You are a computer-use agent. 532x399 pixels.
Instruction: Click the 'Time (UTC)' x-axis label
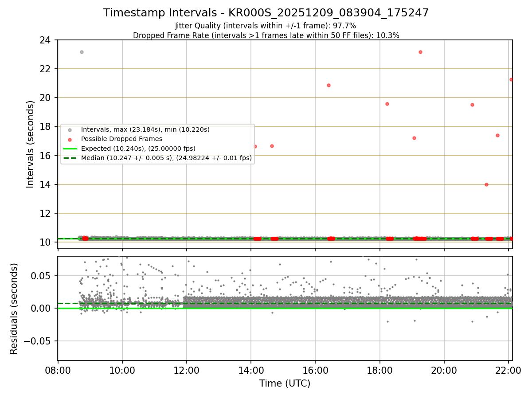point(285,383)
